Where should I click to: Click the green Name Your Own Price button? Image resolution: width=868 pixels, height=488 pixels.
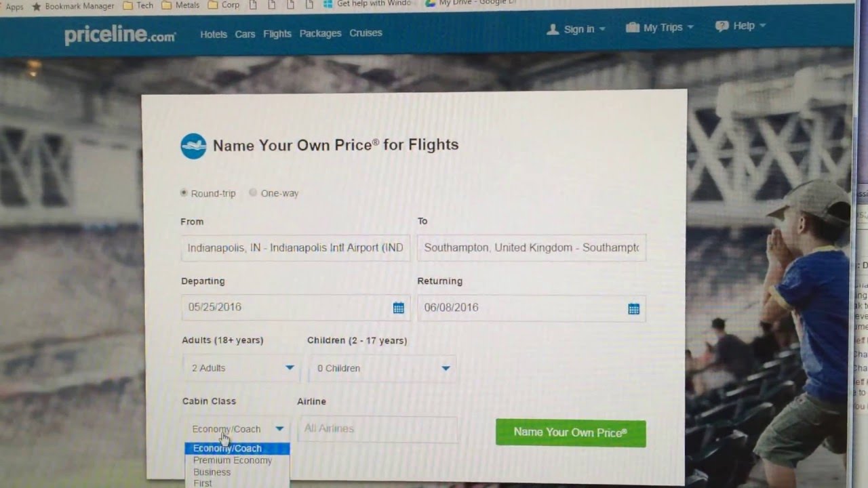pos(570,432)
